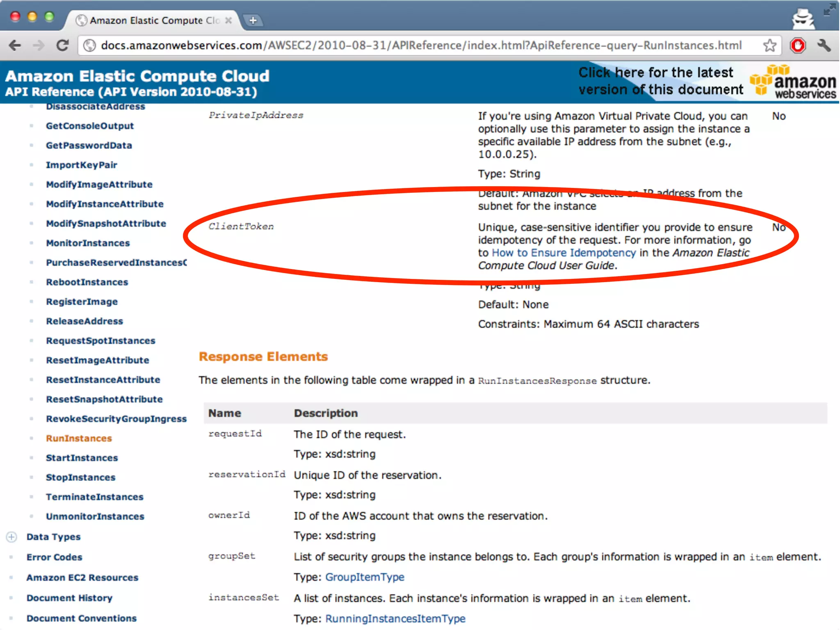This screenshot has height=630, width=840.
Task: Click the red power extension icon
Action: click(798, 45)
